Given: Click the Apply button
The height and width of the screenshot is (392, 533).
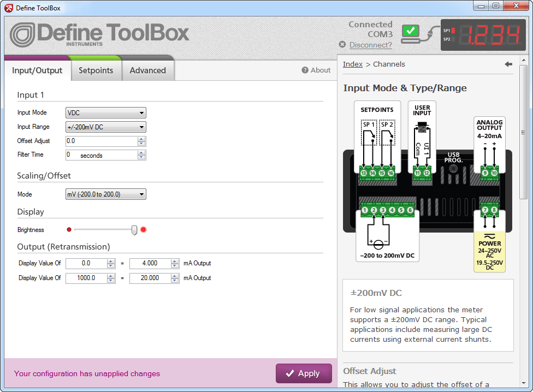Looking at the screenshot, I should (x=304, y=373).
